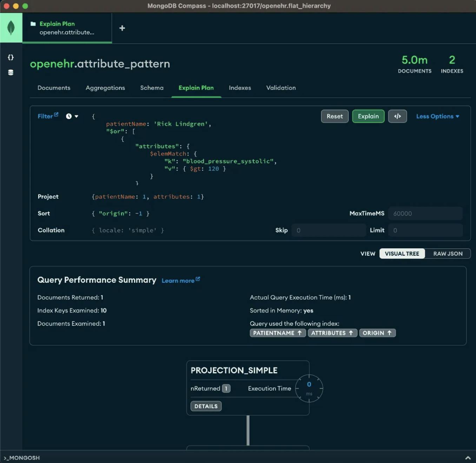476x463 pixels.
Task: Click into the Limit input field
Action: click(x=425, y=230)
